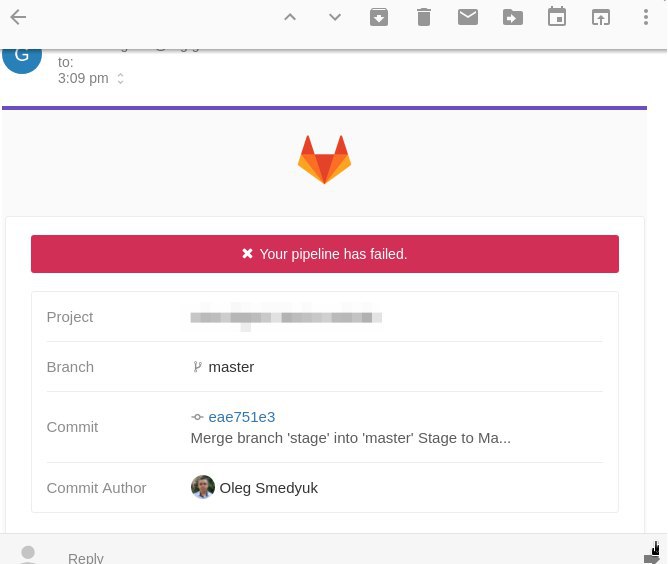Open the next message with the down chevron
668x564 pixels.
click(x=335, y=17)
